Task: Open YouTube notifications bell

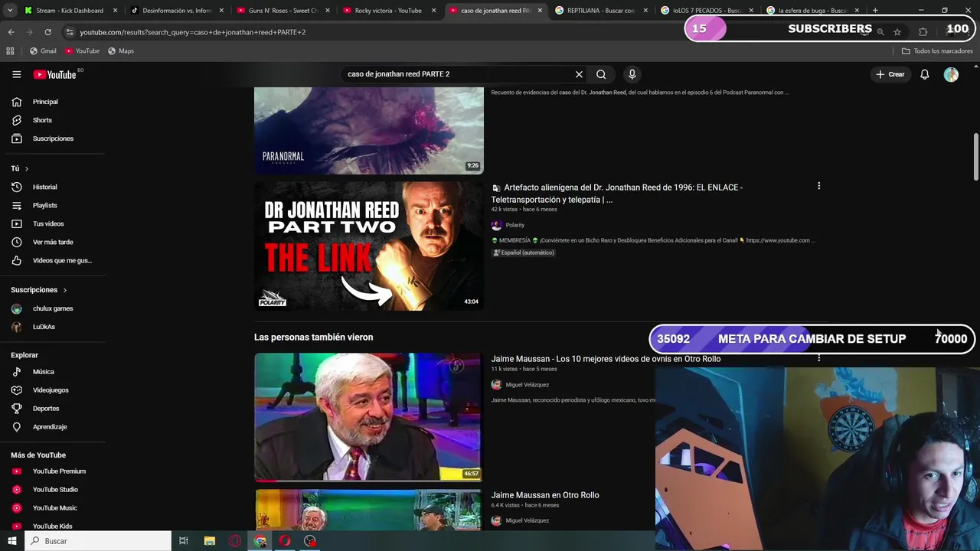Action: tap(925, 74)
